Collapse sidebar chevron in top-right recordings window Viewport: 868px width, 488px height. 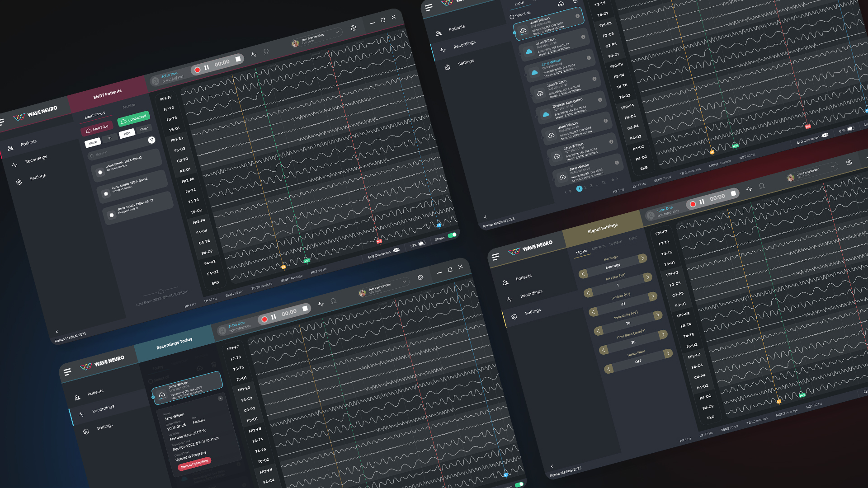(485, 217)
